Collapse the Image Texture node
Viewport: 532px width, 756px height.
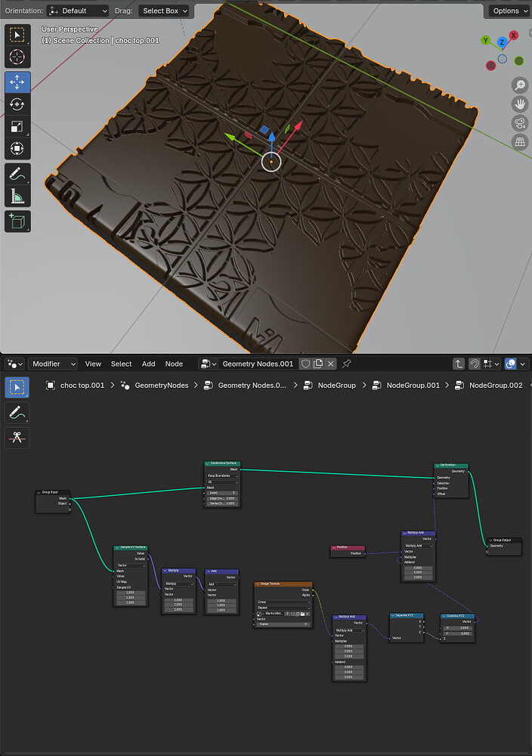pyautogui.click(x=258, y=584)
